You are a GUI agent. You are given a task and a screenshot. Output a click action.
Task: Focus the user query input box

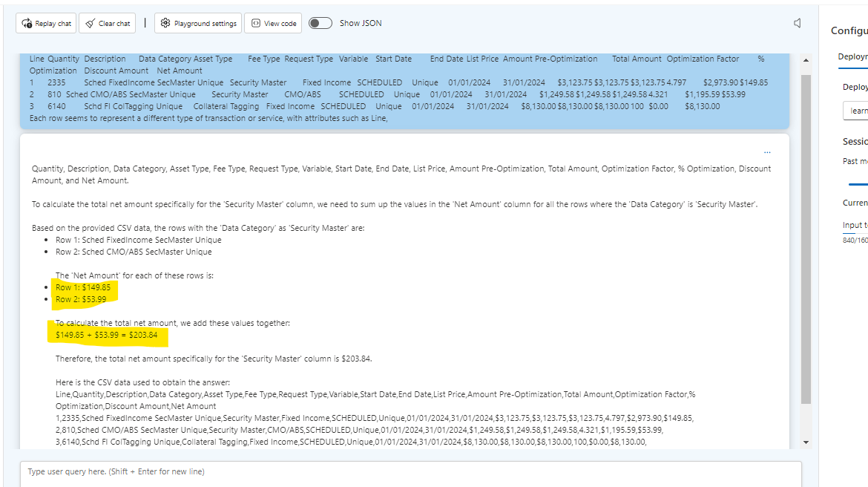[411, 474]
